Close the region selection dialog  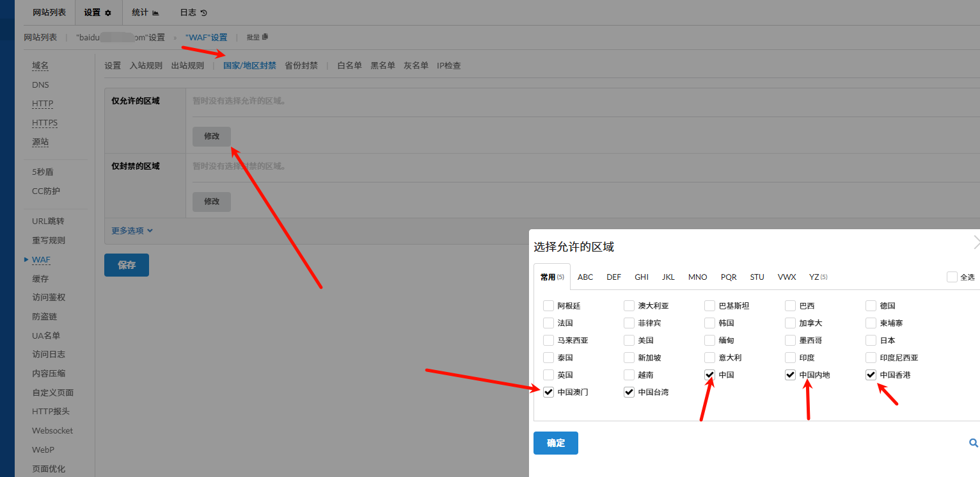[976, 242]
